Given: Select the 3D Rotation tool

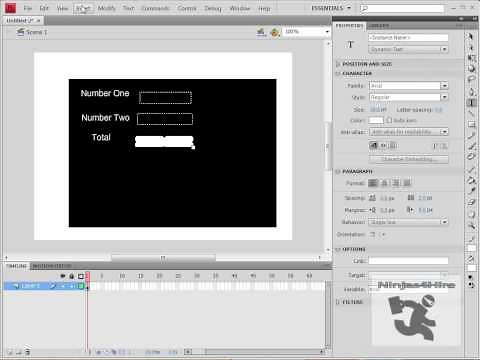Looking at the screenshot, I should pyautogui.click(x=471, y=69).
